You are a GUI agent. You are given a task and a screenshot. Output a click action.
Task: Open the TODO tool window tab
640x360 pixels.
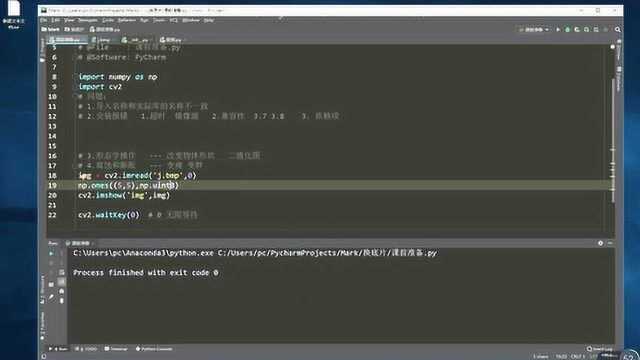tap(87, 349)
